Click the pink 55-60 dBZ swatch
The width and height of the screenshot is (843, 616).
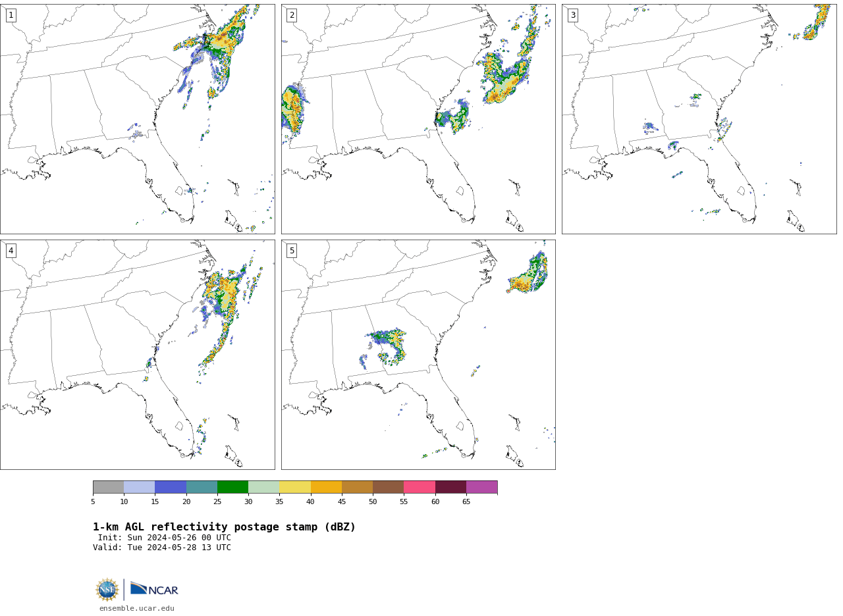[420, 487]
